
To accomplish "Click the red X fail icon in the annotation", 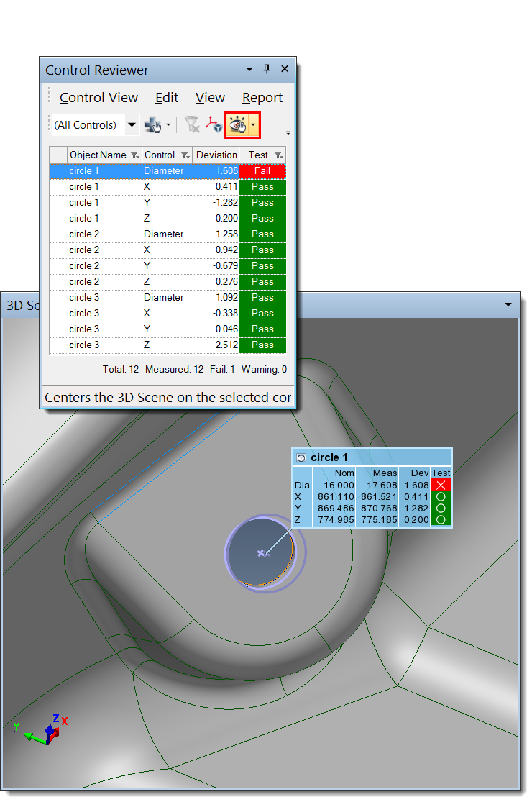I will [441, 485].
